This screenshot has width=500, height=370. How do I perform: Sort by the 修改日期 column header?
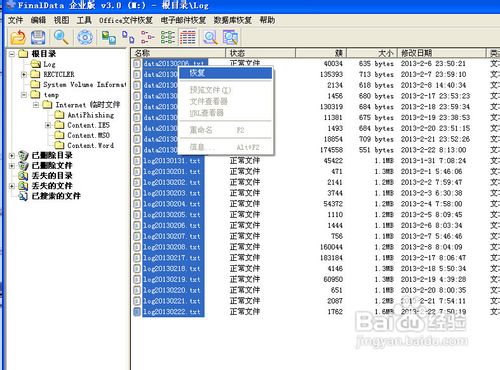[x=441, y=53]
